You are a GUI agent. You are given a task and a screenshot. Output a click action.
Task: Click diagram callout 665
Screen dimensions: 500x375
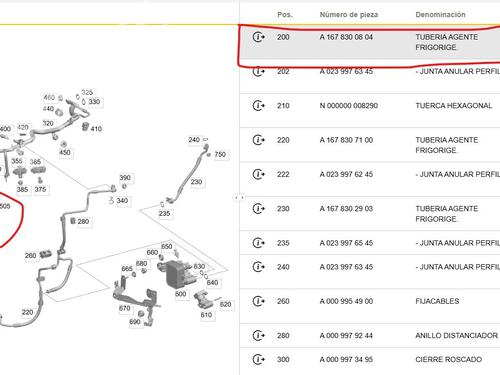click(127, 269)
